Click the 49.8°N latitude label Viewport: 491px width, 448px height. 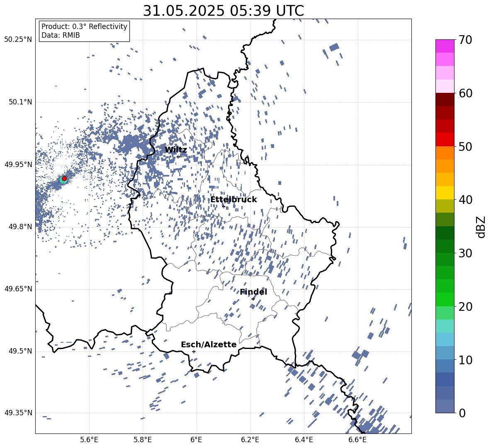click(20, 227)
